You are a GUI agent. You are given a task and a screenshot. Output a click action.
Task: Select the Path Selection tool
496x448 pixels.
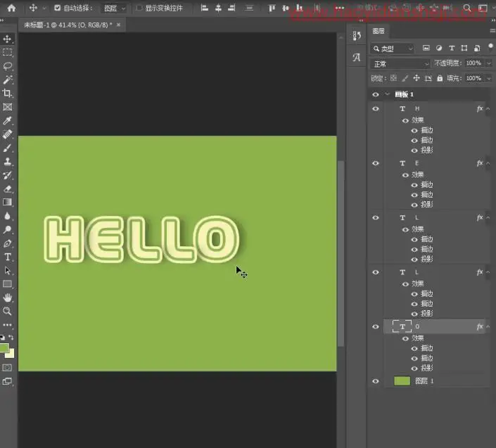(x=7, y=270)
